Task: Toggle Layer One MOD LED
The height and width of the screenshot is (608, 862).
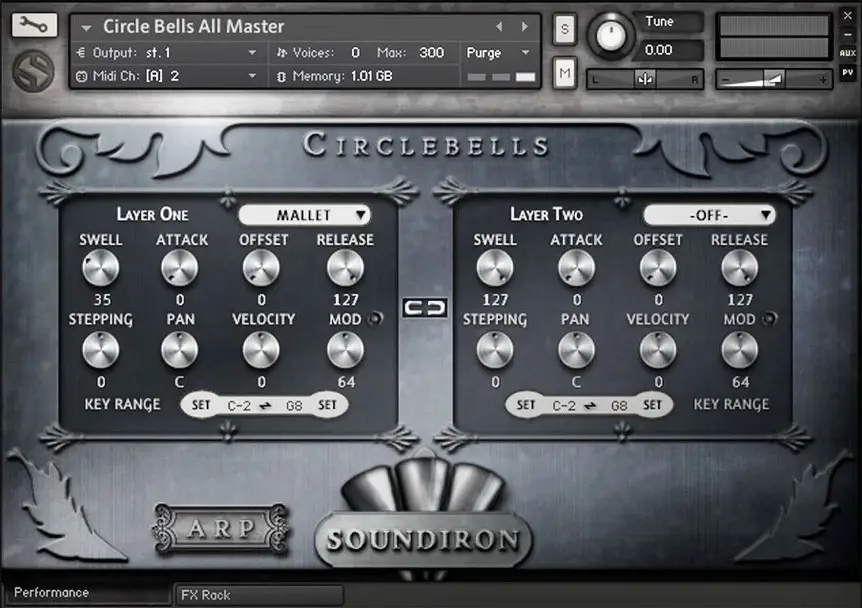Action: tap(375, 318)
